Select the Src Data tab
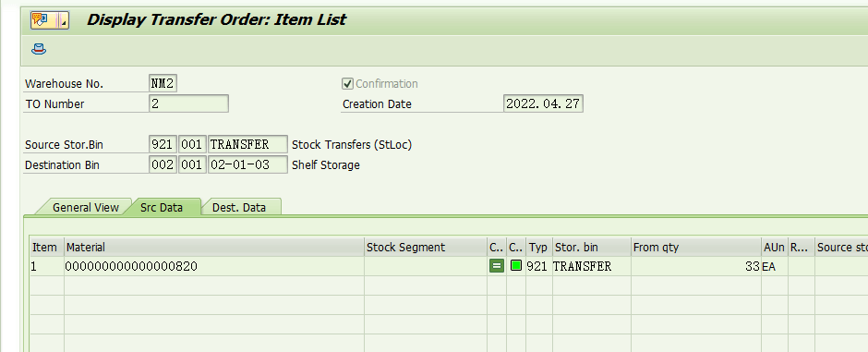Screen dimensions: 868x352 (162, 208)
